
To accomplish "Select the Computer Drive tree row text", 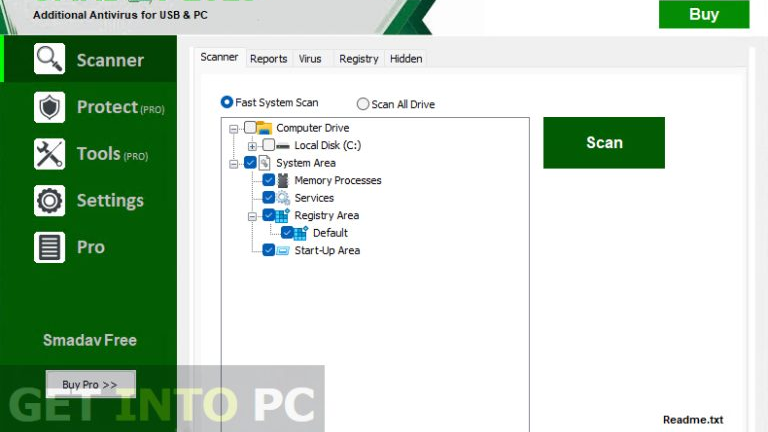I will 312,128.
